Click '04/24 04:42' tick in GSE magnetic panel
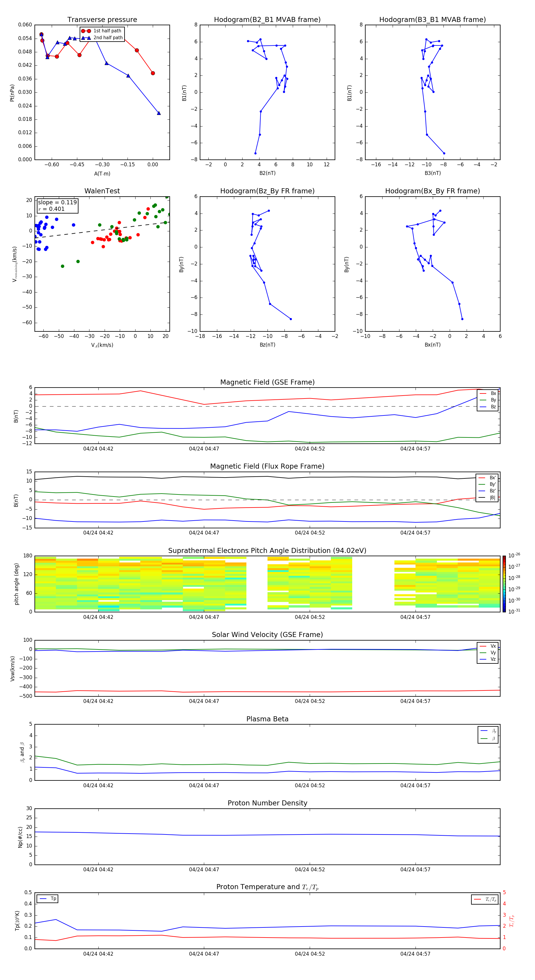Screen dimensions: 535x980 click(x=98, y=449)
